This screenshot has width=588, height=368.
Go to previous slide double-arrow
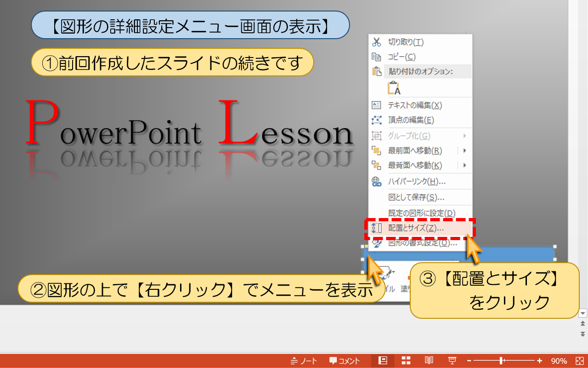[x=583, y=324]
